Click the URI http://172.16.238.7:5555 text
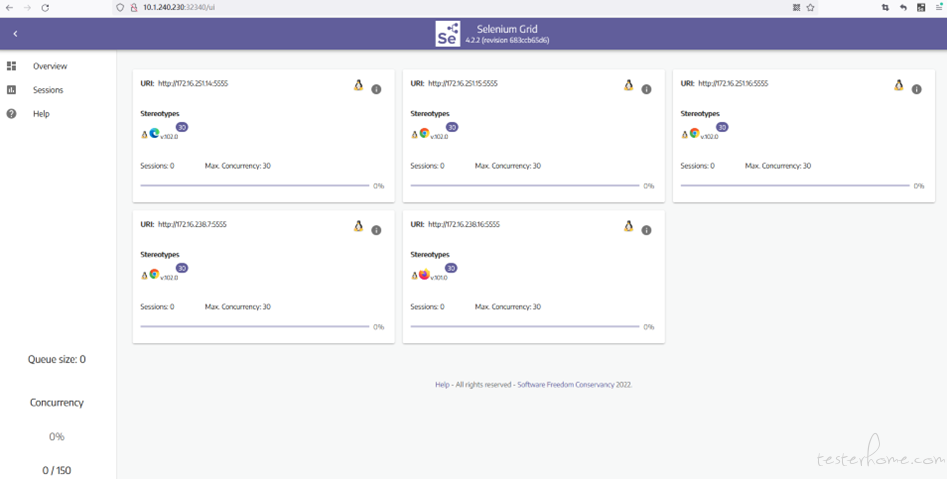This screenshot has width=947, height=479. pyautogui.click(x=192, y=224)
